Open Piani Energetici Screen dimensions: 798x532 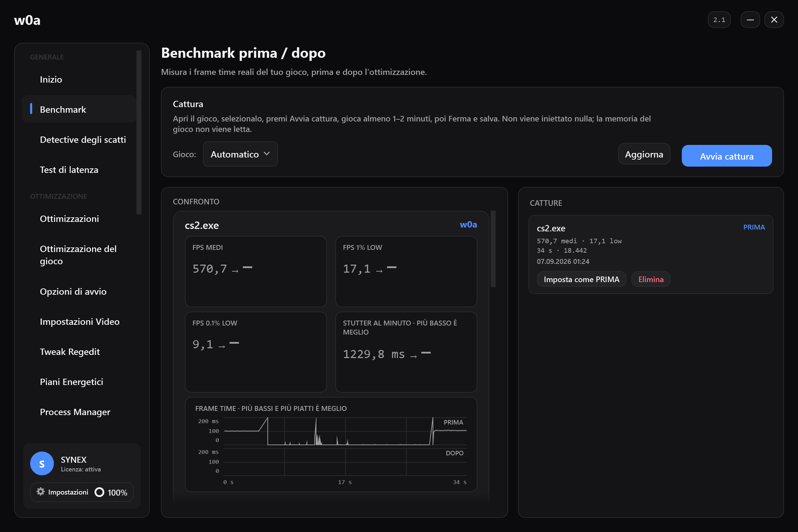pos(79,382)
